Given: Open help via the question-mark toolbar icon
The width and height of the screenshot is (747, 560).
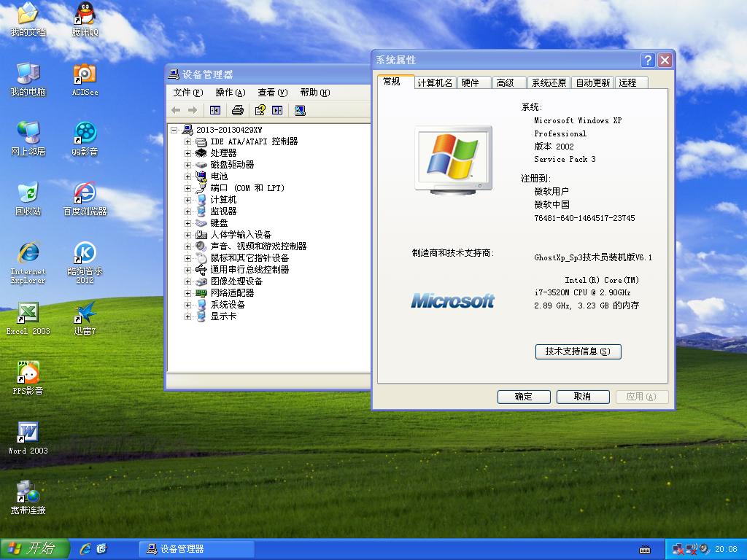Looking at the screenshot, I should point(260,111).
